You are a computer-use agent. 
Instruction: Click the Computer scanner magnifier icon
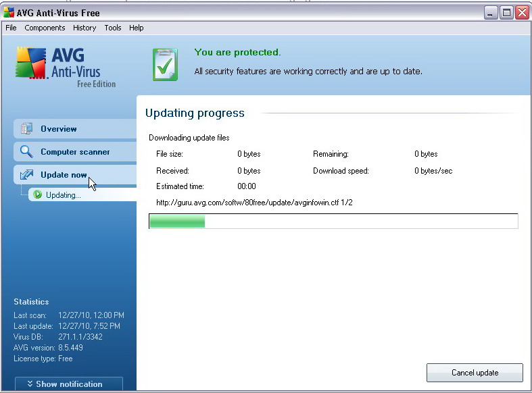pos(26,152)
